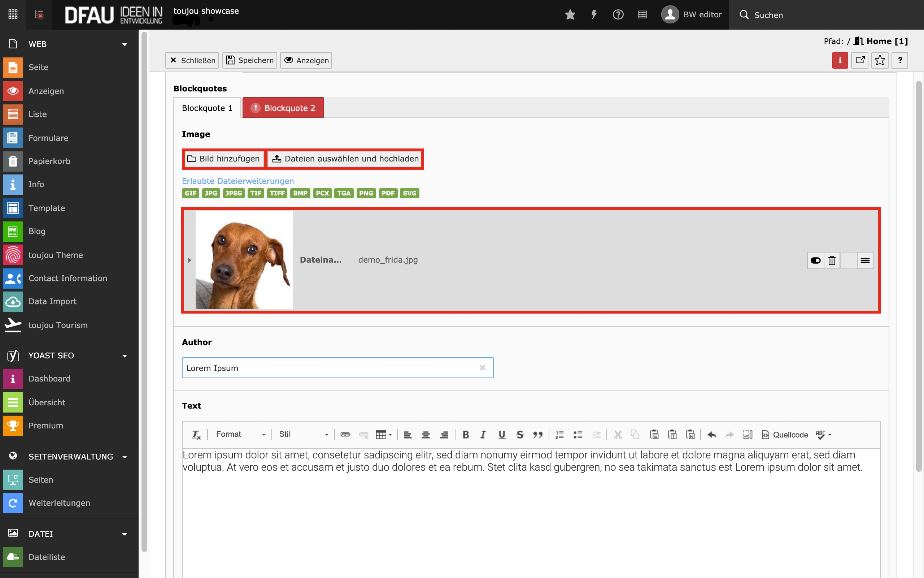Open the Seiten module icon
This screenshot has height=578, width=924.
13,480
